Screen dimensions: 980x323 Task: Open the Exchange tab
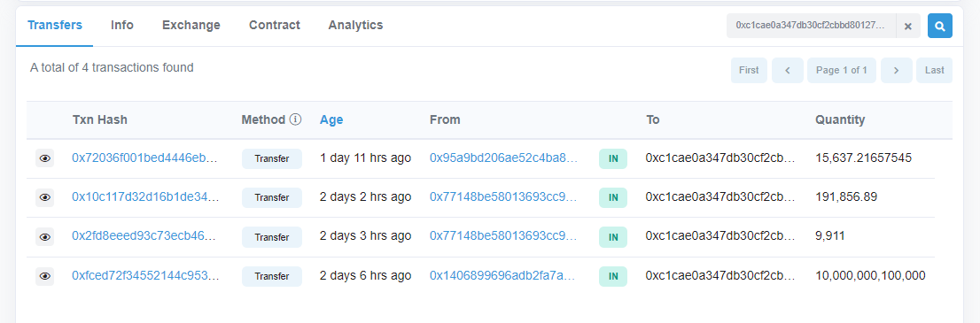tap(191, 25)
